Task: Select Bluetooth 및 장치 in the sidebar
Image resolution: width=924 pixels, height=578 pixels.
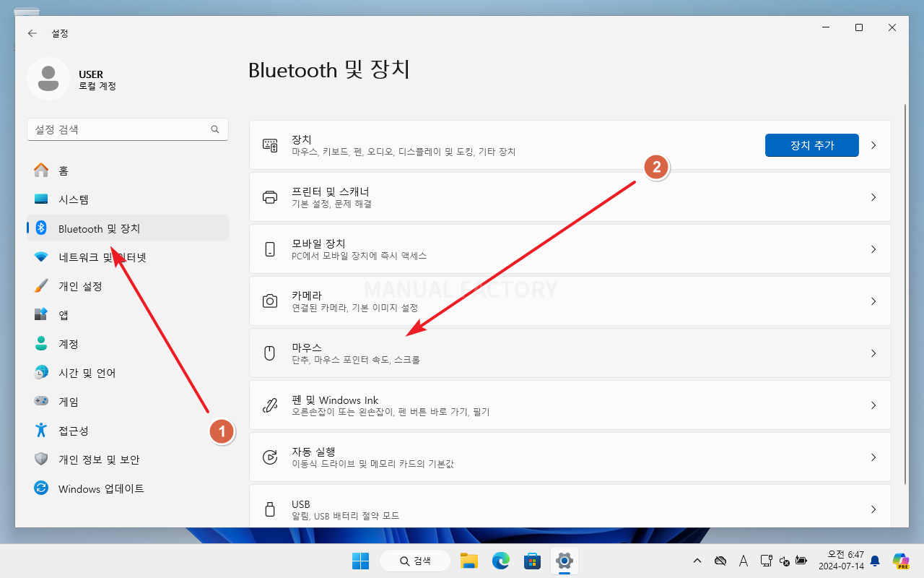Action: point(128,228)
